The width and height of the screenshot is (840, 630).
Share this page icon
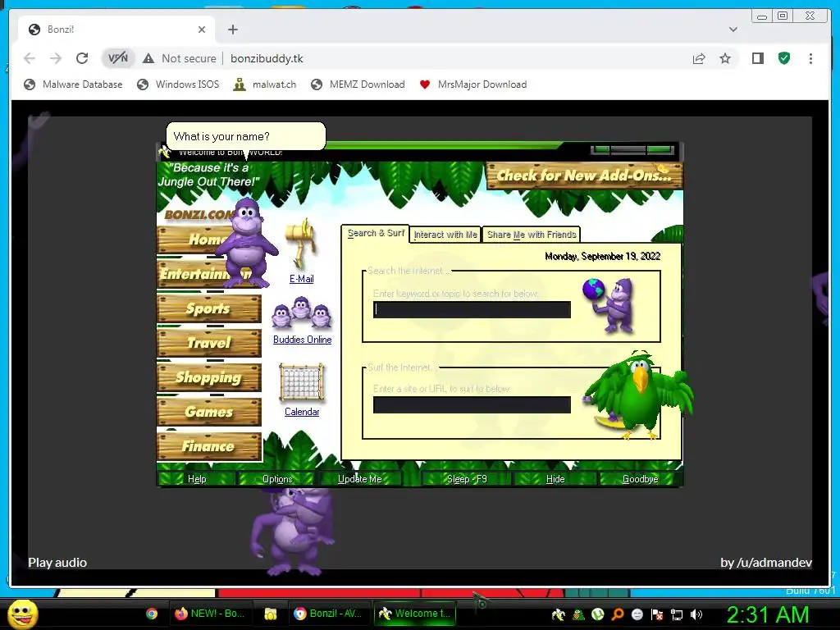(699, 58)
